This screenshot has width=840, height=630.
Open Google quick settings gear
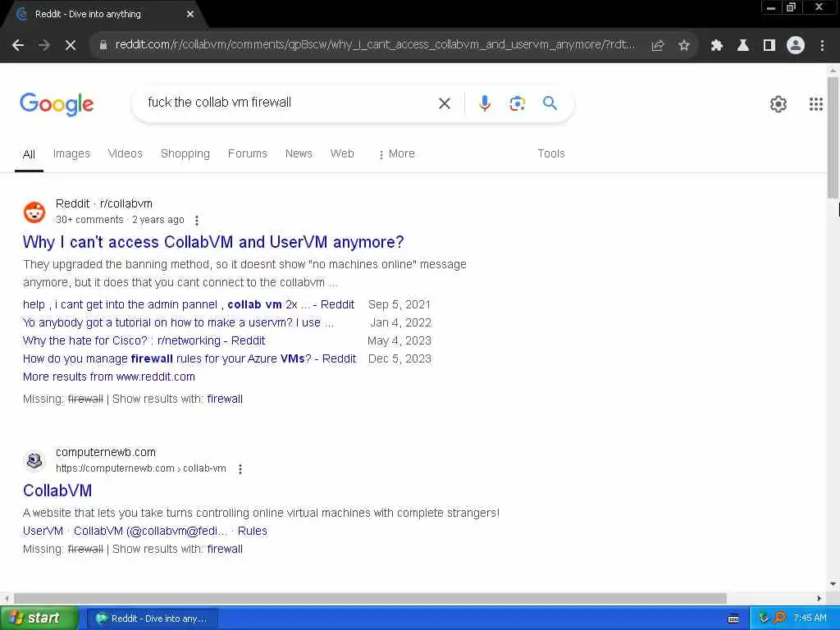point(778,104)
